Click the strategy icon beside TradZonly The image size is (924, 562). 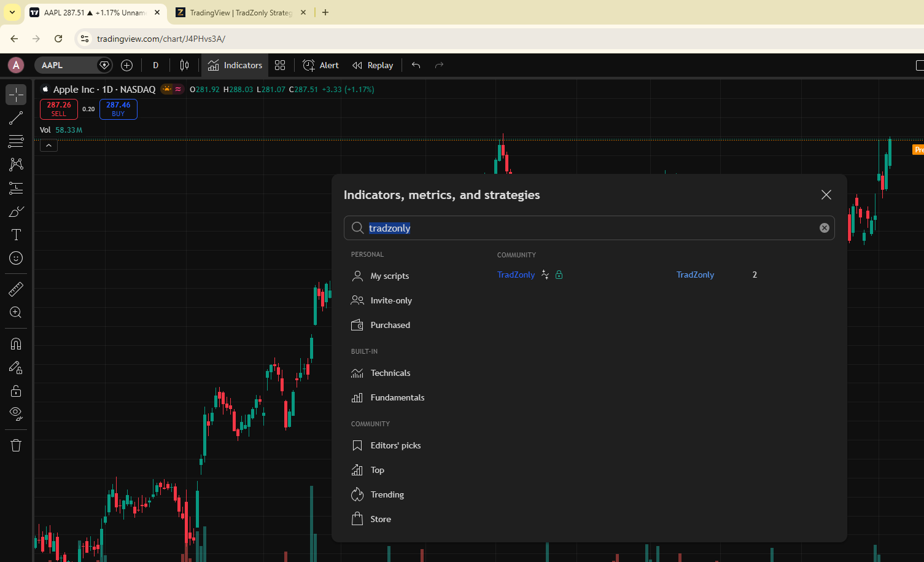(545, 275)
